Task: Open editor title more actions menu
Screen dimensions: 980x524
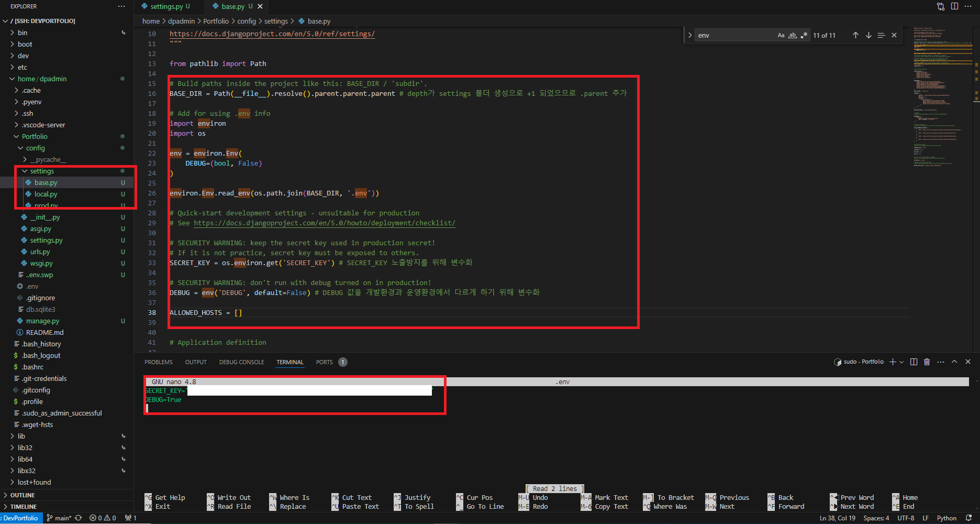Action: point(968,6)
